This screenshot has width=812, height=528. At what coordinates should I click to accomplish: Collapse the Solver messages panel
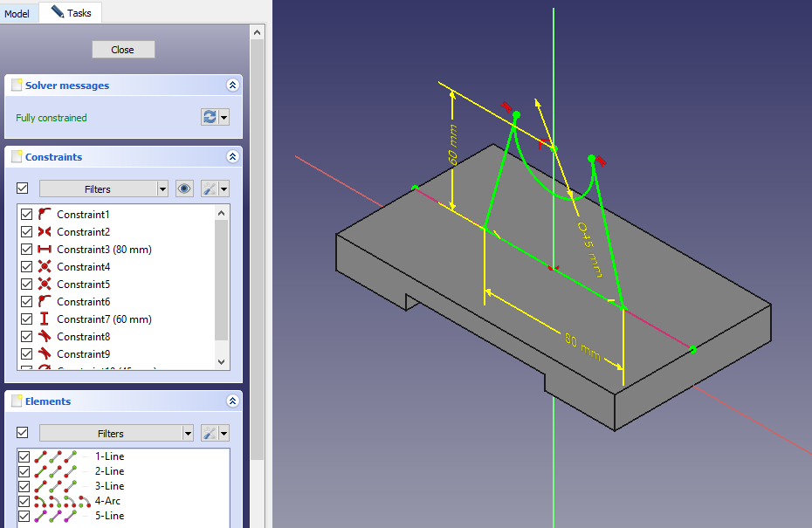click(x=232, y=86)
